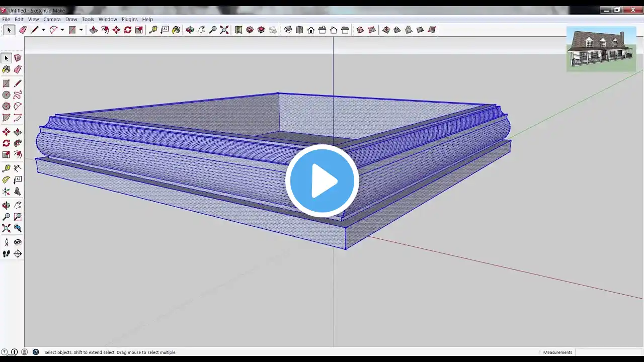Pick the Scale tool in left palette
Image resolution: width=644 pixels, height=362 pixels.
coord(6,155)
